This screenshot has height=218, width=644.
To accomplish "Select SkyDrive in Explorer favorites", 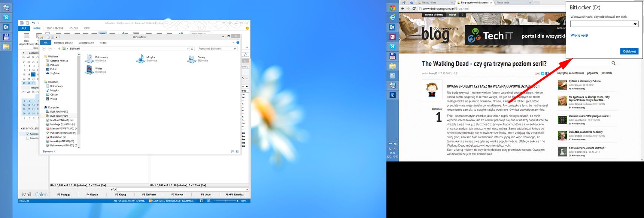I will coord(55,74).
